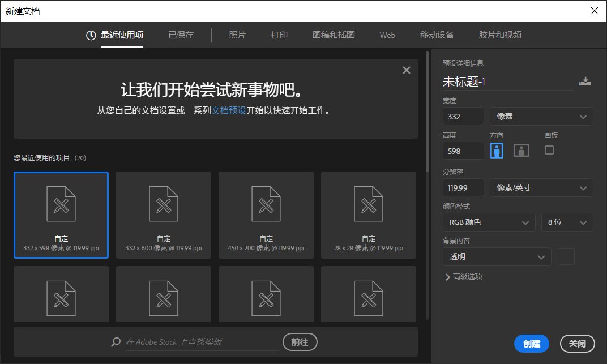This screenshot has width=607, height=364.
Task: Expand 高级选项 advanced options
Action: point(463,277)
